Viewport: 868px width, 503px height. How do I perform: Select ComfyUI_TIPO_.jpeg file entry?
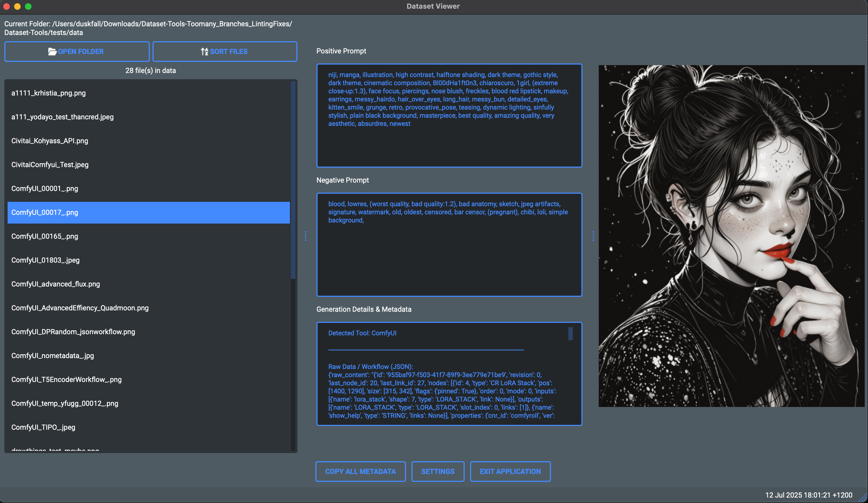point(43,427)
